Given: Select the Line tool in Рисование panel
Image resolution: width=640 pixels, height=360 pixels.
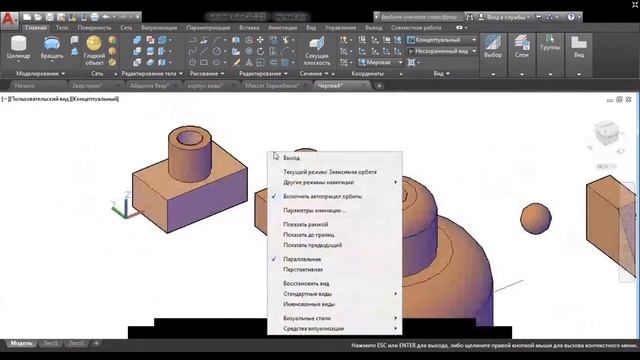Looking at the screenshot, I should pos(204,51).
